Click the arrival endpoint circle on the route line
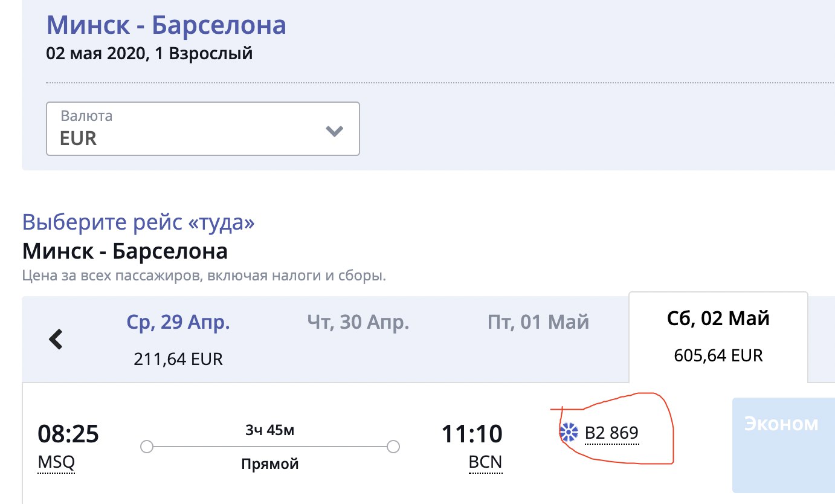The height and width of the screenshot is (504, 835). (393, 447)
